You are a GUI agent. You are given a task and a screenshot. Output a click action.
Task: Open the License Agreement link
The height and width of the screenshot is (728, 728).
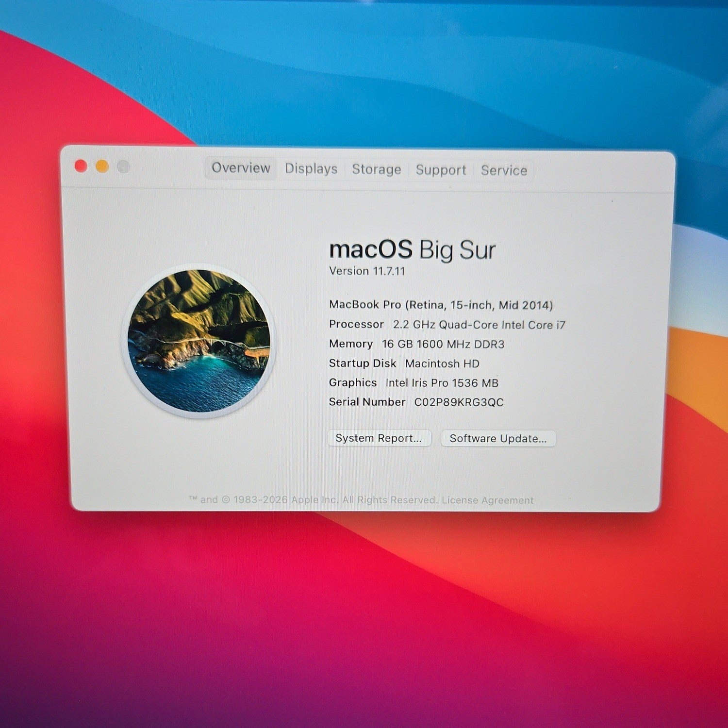[487, 500]
